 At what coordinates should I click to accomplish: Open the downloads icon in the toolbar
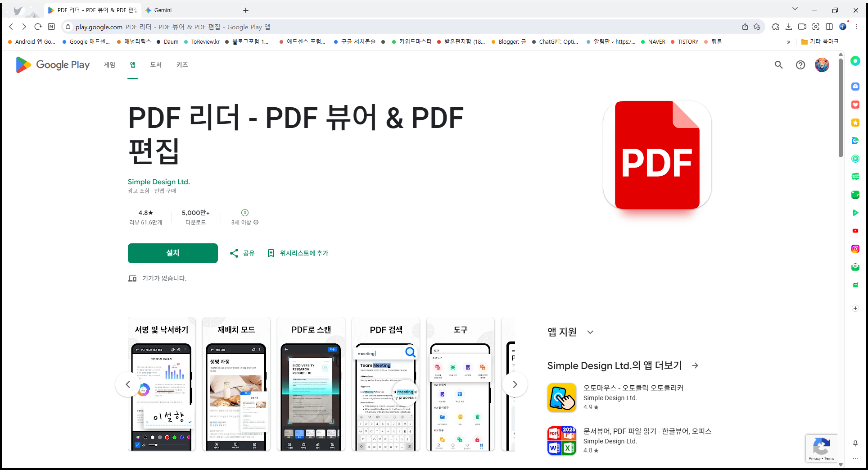[x=789, y=27]
